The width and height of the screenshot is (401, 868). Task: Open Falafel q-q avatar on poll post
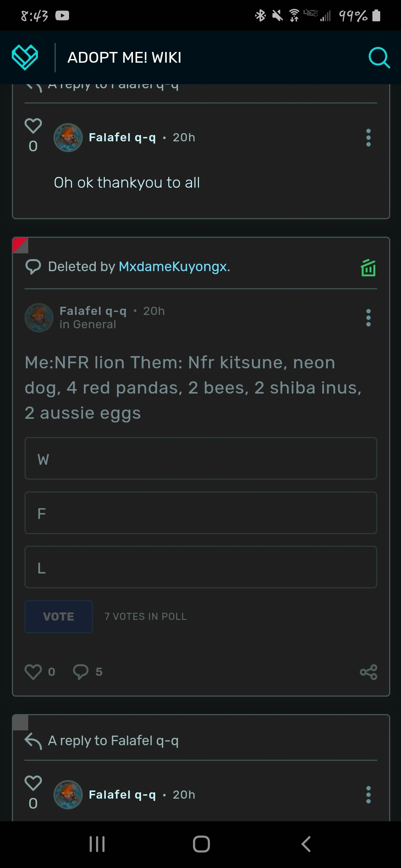39,318
